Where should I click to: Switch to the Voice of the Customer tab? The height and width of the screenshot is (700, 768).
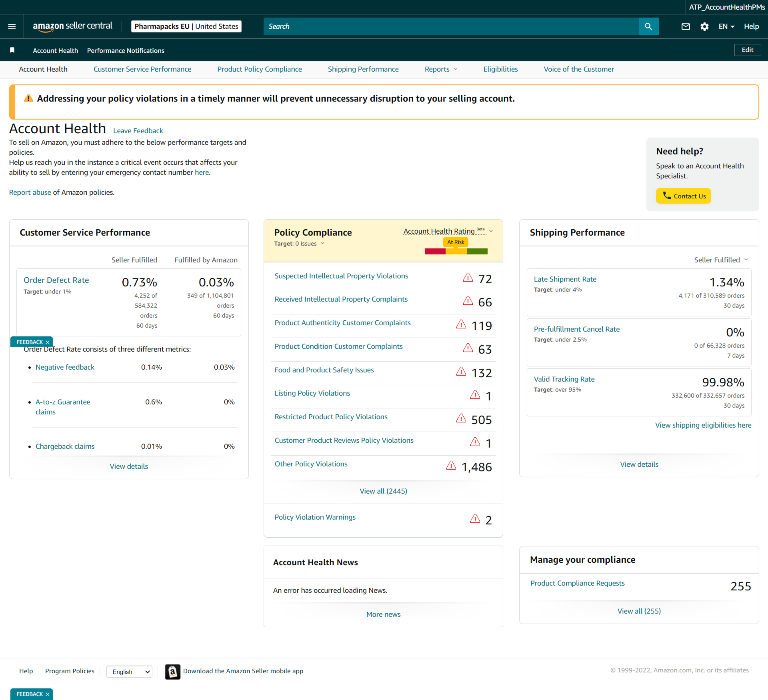click(x=579, y=69)
